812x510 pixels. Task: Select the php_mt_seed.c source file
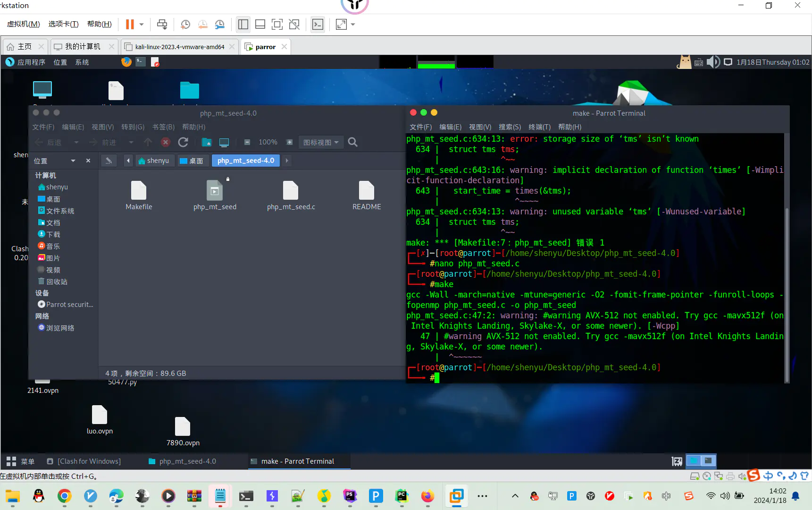pos(291,195)
